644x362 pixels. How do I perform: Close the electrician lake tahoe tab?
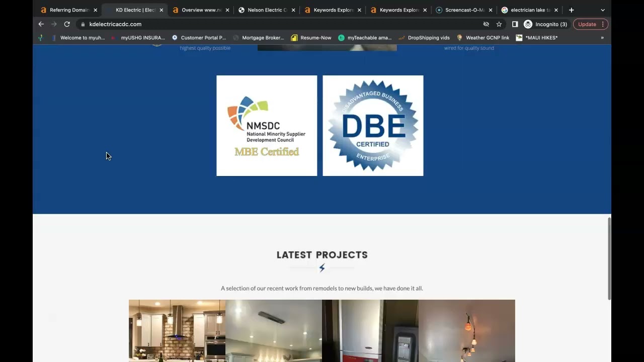(556, 10)
